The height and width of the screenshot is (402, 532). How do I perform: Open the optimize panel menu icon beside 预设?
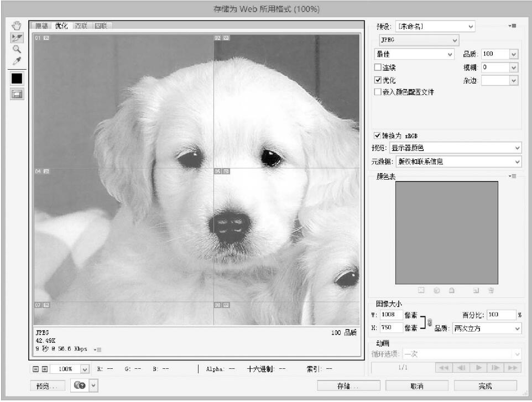[512, 26]
